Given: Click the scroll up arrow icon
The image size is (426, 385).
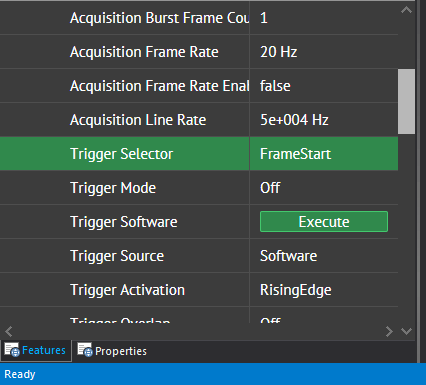Looking at the screenshot, I should tap(406, 10).
